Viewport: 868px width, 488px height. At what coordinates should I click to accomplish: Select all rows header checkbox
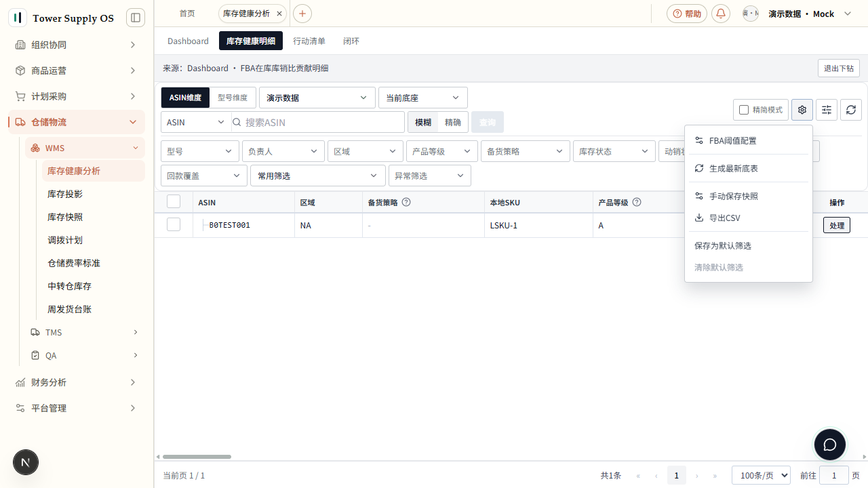point(174,201)
